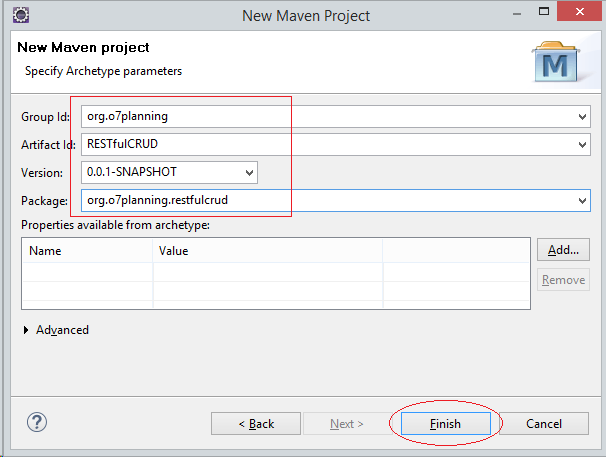Open the Version dropdown arrow
The height and width of the screenshot is (457, 606).
(249, 172)
